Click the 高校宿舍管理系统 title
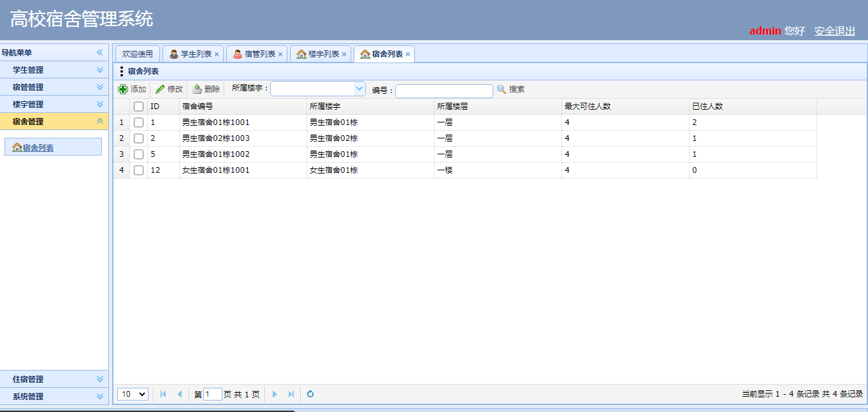 click(82, 19)
